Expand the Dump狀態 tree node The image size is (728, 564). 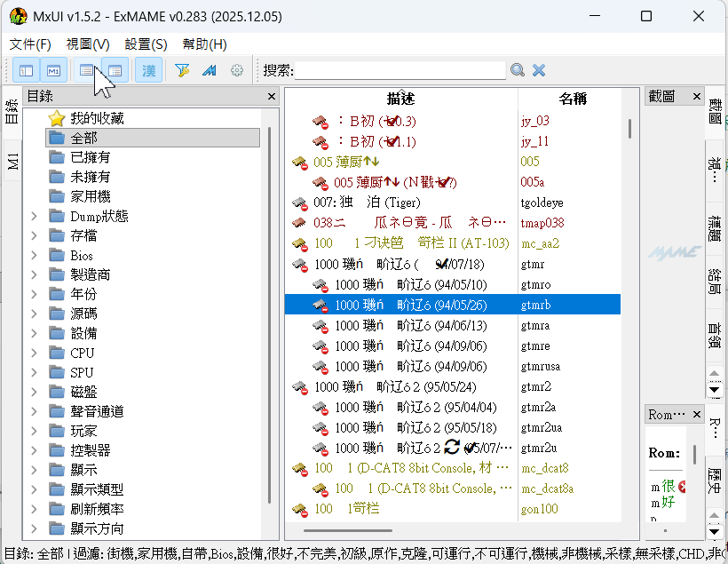(34, 216)
